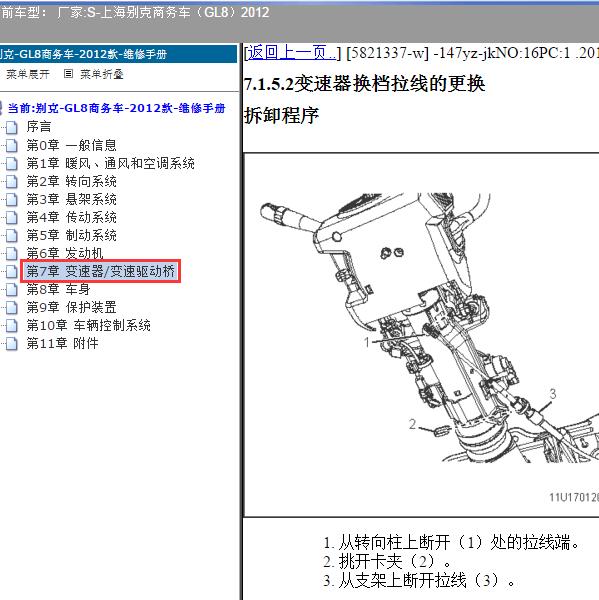The image size is (599, 600).
Task: Click the blue 维修手册 panel title bar
Action: (x=118, y=54)
